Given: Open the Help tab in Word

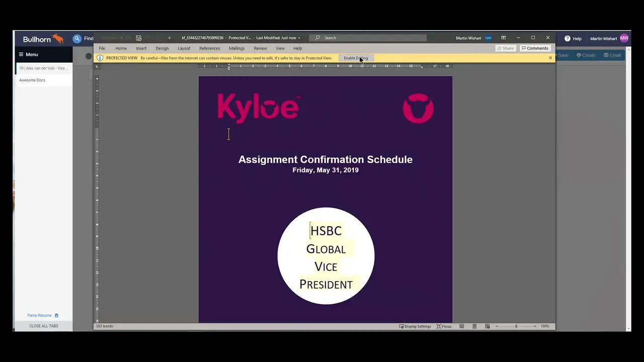Looking at the screenshot, I should tap(297, 48).
